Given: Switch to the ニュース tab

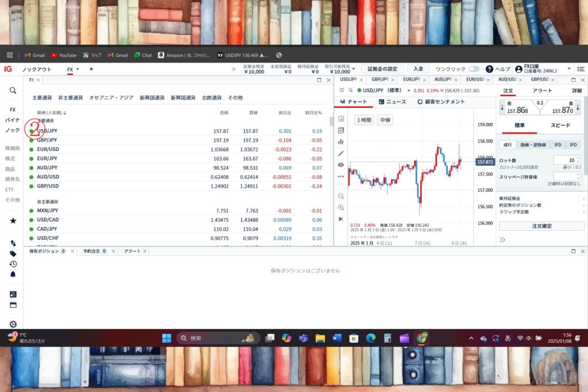Looking at the screenshot, I should [392, 102].
